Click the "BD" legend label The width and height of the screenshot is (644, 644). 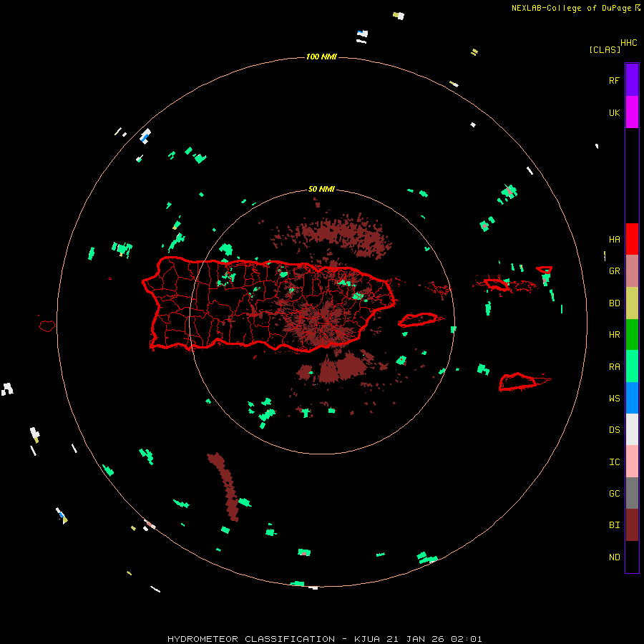coord(614,303)
